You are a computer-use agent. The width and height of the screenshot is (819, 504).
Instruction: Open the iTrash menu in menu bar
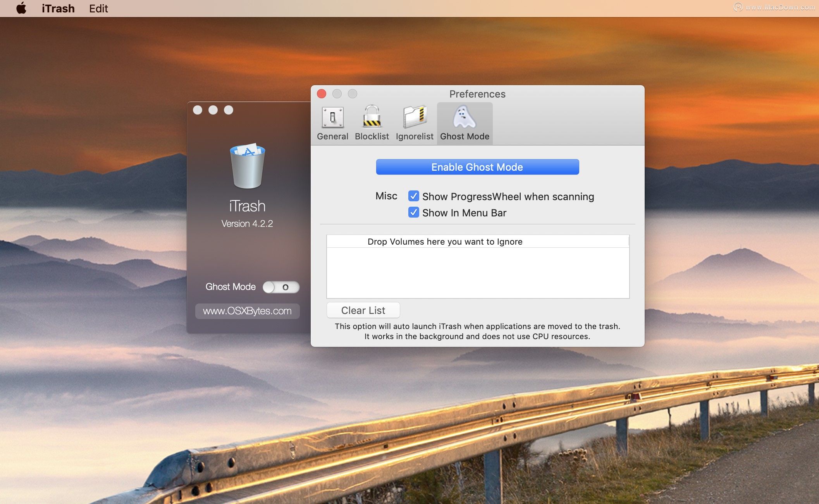[58, 8]
